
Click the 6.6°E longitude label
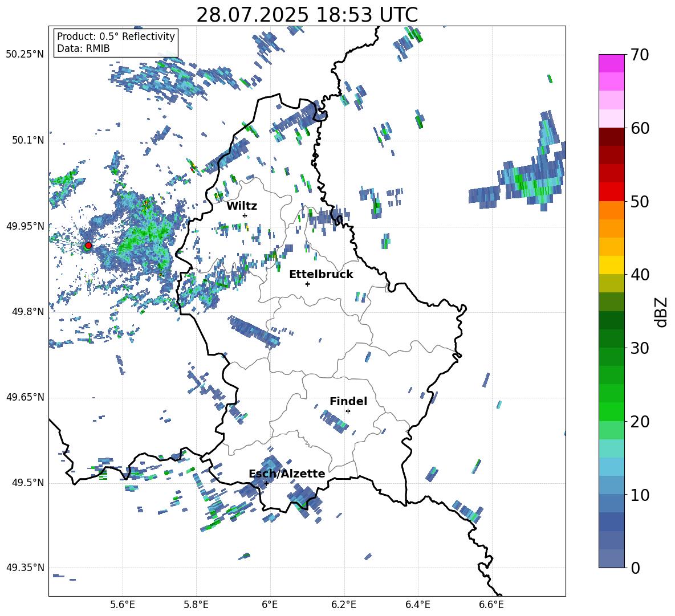(491, 605)
